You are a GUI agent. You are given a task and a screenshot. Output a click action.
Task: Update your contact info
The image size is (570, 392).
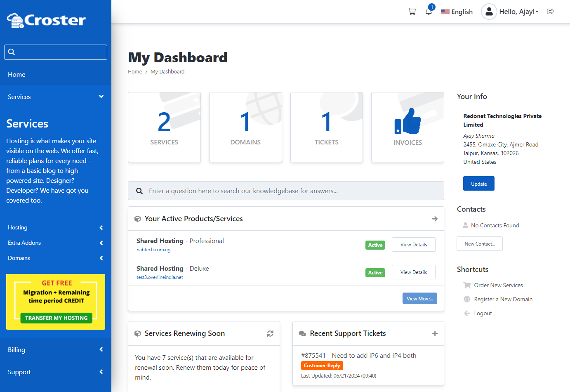478,183
